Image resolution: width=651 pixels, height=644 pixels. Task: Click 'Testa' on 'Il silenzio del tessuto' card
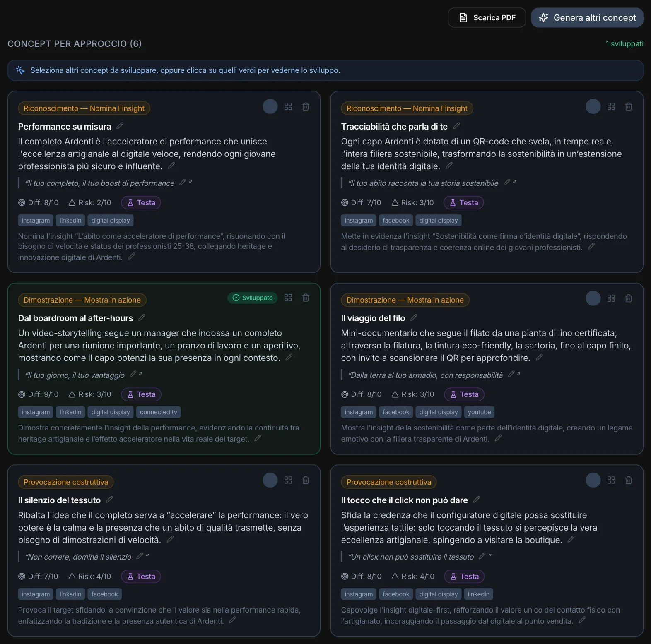click(141, 577)
